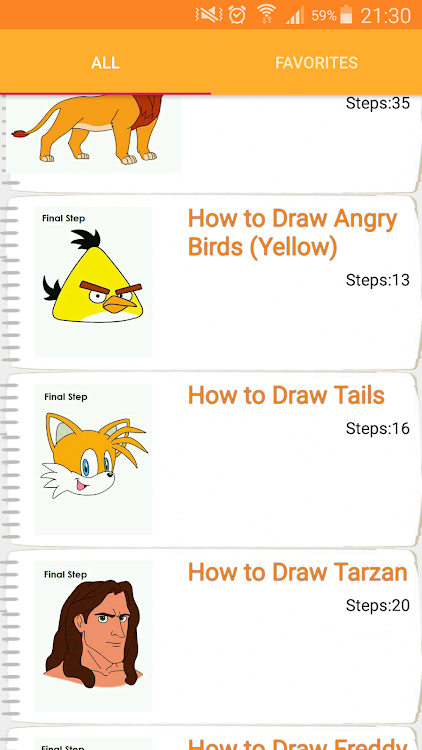The image size is (422, 750).
Task: Tap the 21:30 clock in status bar
Action: pos(385,16)
